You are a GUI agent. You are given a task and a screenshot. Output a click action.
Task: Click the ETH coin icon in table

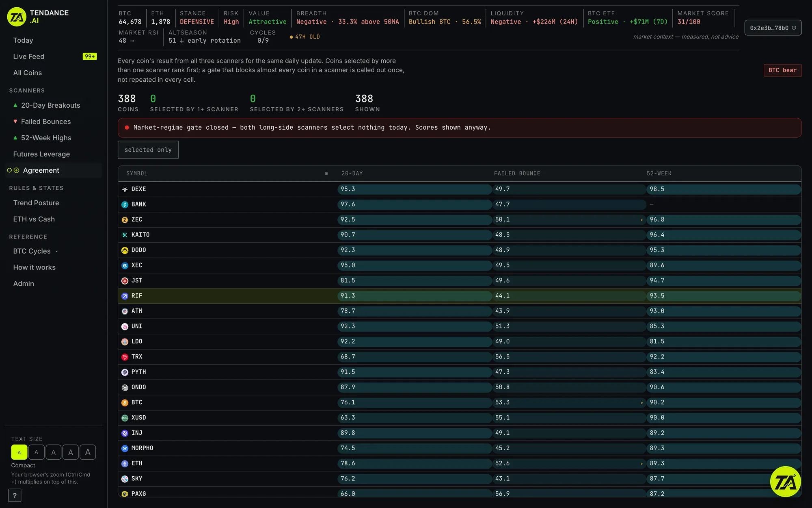coord(125,464)
